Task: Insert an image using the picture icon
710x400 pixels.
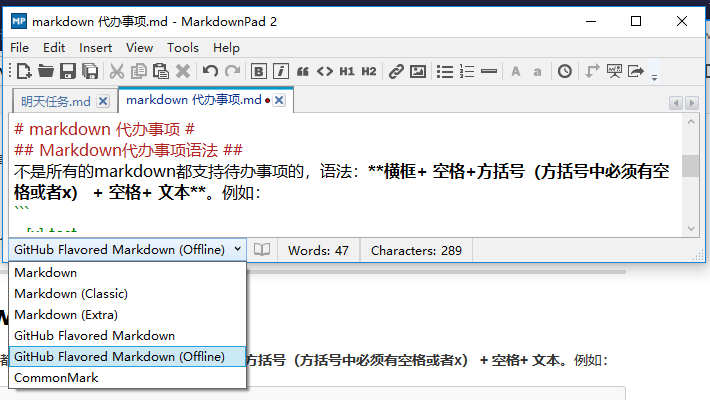Action: (x=418, y=71)
